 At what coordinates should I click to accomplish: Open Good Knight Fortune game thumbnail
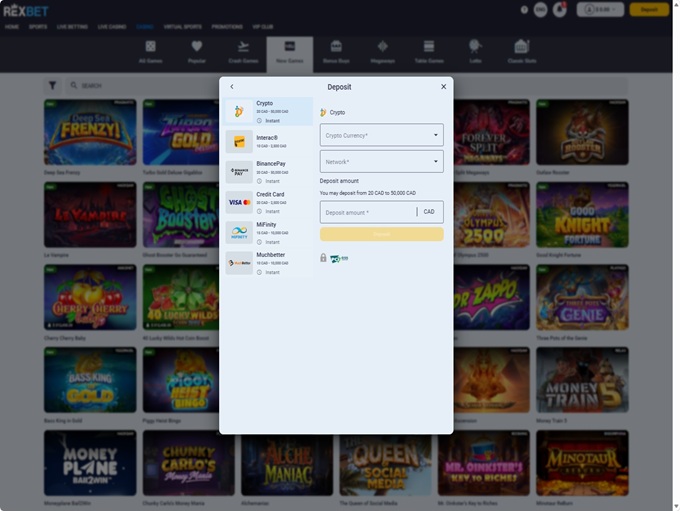coord(582,215)
